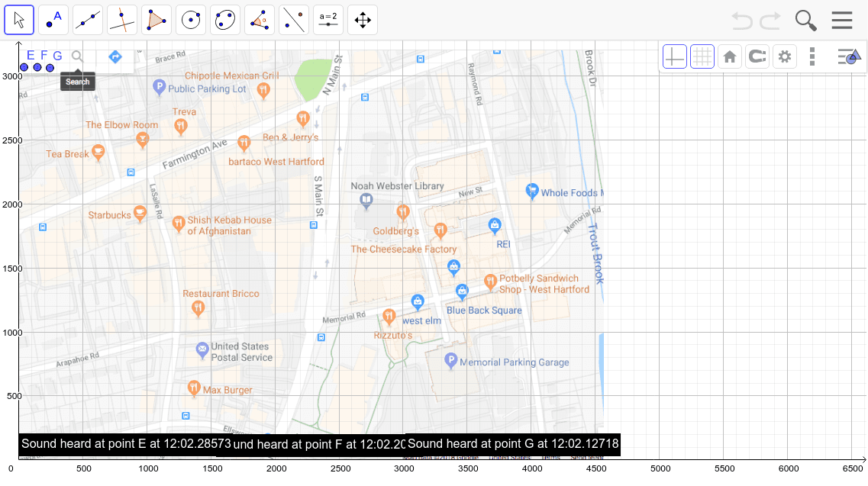Select point G on the graph

pos(50,68)
